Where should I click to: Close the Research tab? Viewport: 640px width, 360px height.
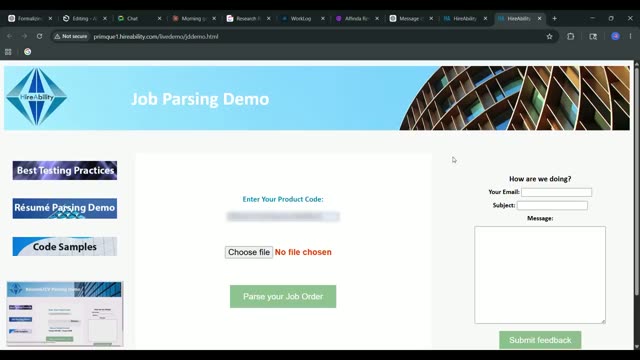coord(268,18)
